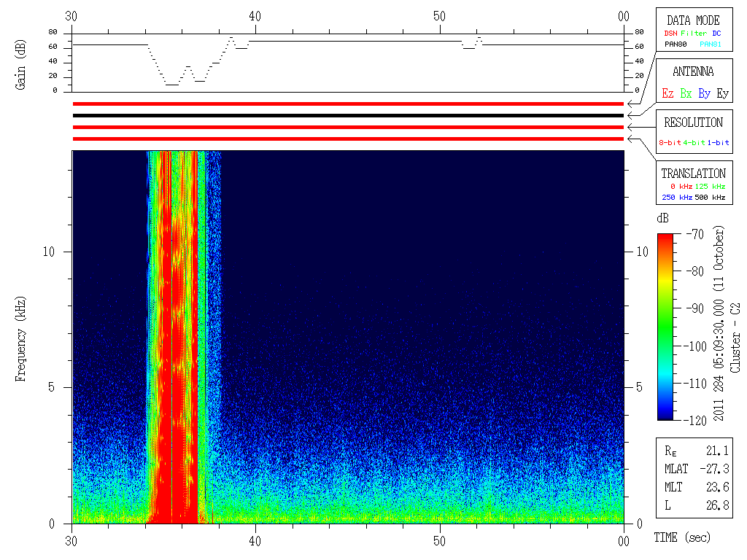
Task: Select the red Ez antenna label
Action: tap(667, 93)
